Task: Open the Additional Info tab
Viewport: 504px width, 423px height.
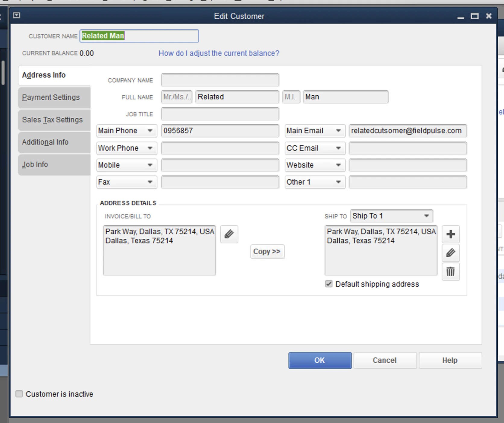Action: [54, 142]
